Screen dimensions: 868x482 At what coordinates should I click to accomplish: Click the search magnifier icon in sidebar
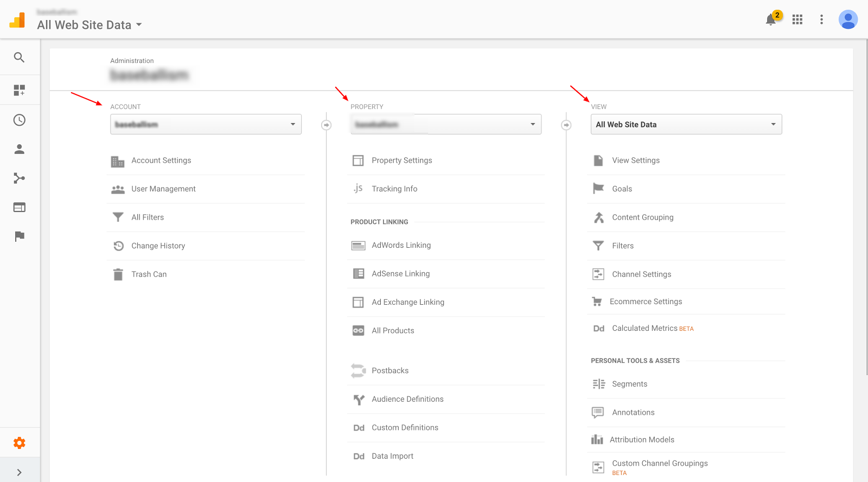coord(20,57)
